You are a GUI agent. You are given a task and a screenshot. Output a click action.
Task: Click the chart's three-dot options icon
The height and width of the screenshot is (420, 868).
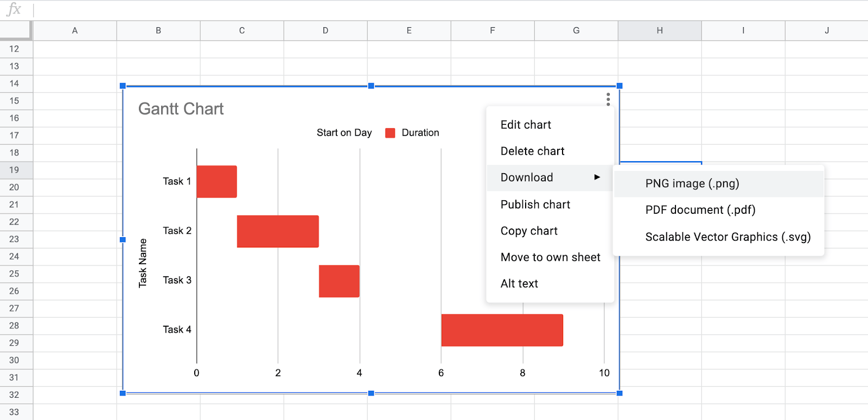pos(608,99)
